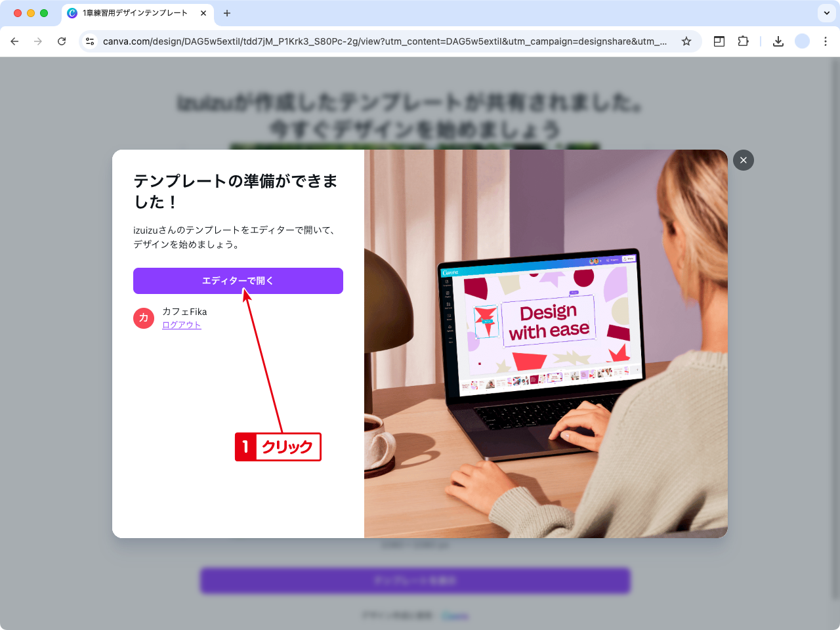The height and width of the screenshot is (630, 840).
Task: Open site information icon in address bar
Action: pos(91,41)
